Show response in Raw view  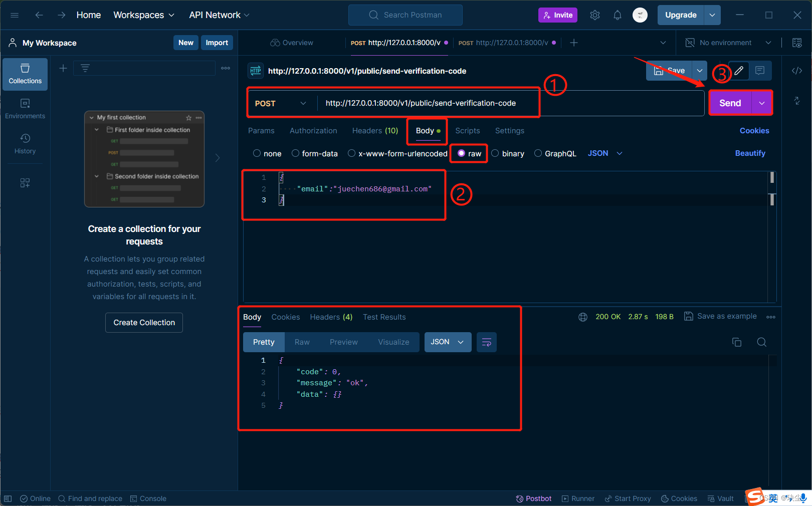pos(302,342)
